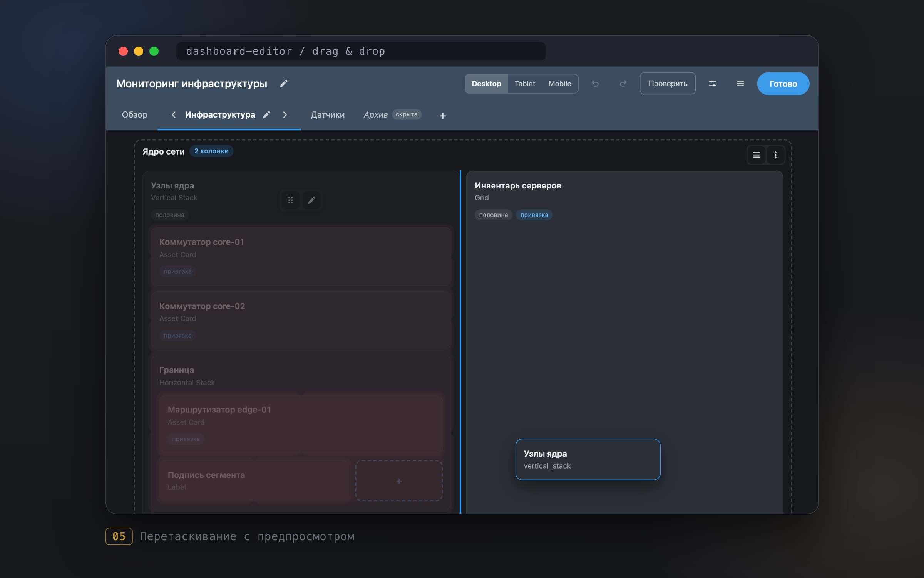The image size is (924, 578).
Task: Click the redo arrow icon
Action: [x=623, y=84]
